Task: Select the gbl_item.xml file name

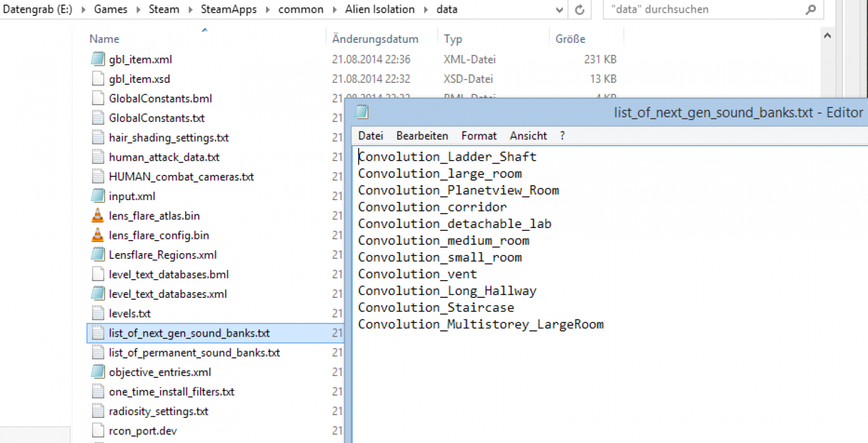Action: 141,59
